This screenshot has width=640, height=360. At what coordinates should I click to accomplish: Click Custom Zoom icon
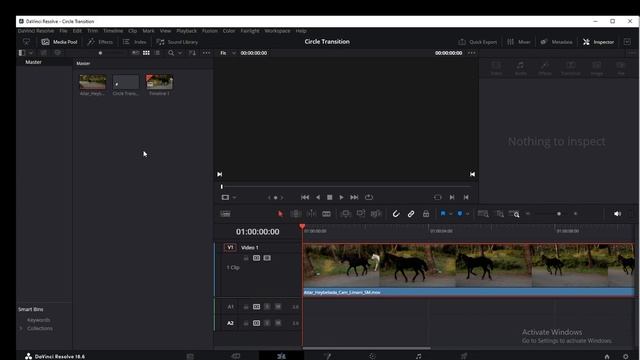pyautogui.click(x=514, y=213)
